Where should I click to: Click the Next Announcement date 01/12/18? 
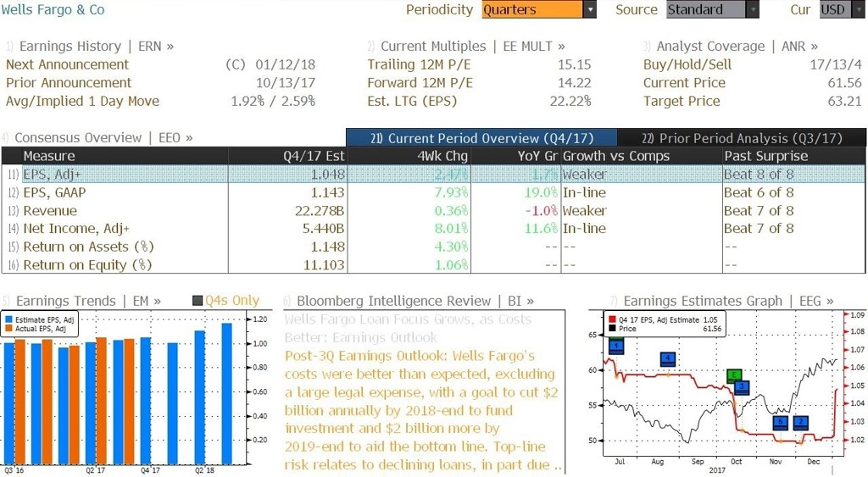pos(285,64)
